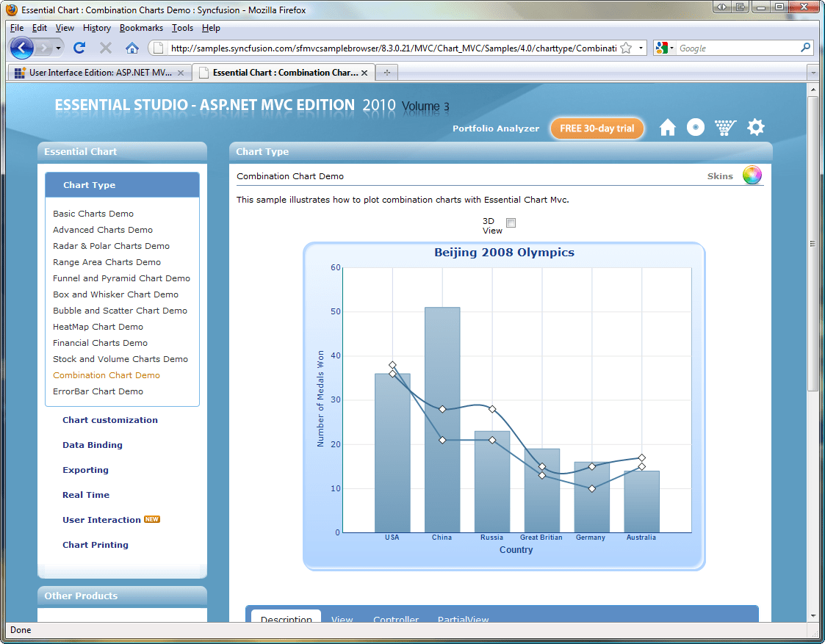Open the search engine selector dropdown

click(665, 48)
